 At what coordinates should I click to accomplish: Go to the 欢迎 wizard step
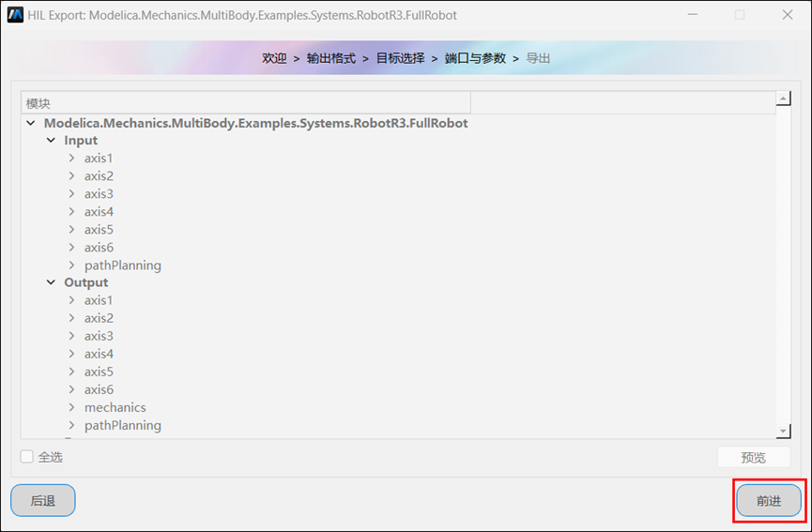(x=274, y=58)
